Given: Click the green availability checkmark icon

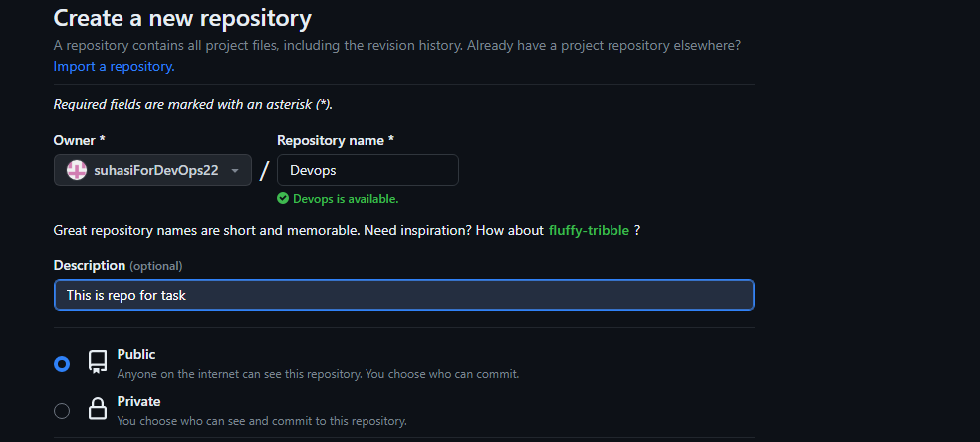Looking at the screenshot, I should pyautogui.click(x=283, y=198).
